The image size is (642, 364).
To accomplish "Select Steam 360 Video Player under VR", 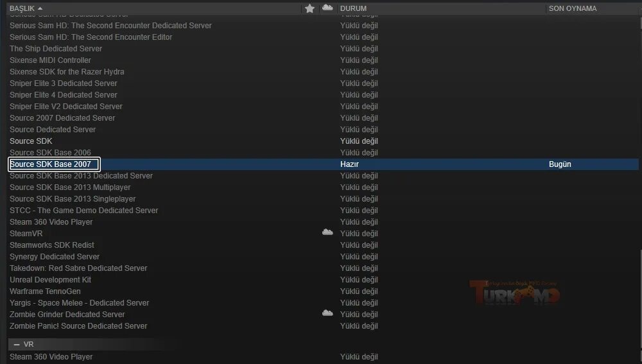I will tap(51, 357).
